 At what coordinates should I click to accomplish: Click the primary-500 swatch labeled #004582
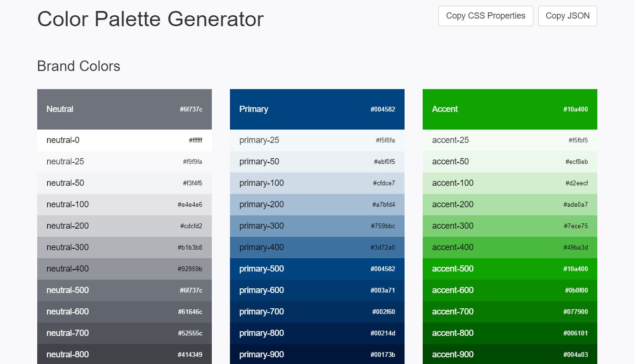pyautogui.click(x=317, y=269)
